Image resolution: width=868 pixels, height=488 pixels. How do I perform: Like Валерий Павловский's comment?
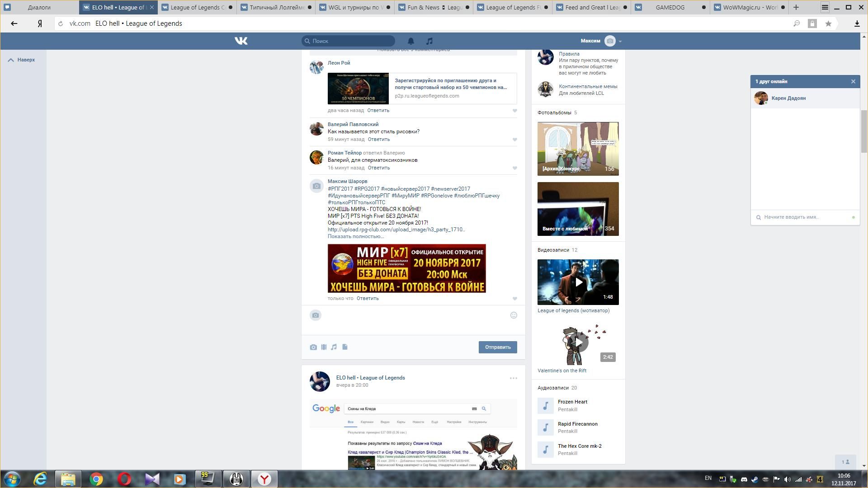pos(514,140)
